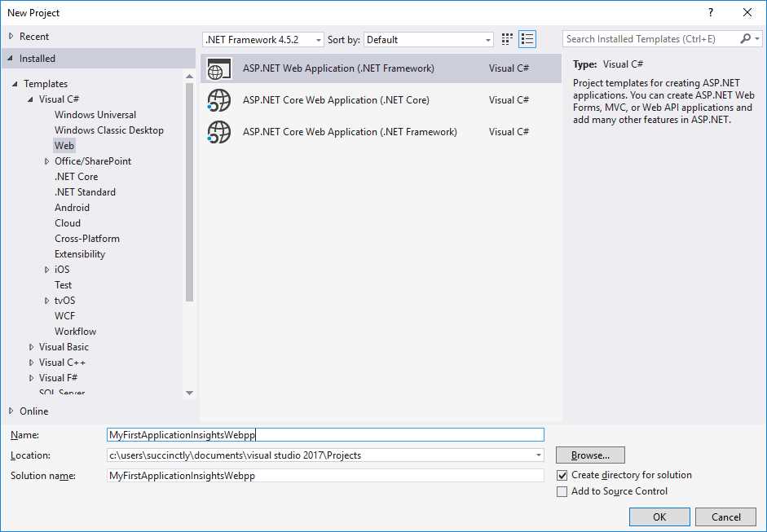Click the OK button

[x=659, y=517]
